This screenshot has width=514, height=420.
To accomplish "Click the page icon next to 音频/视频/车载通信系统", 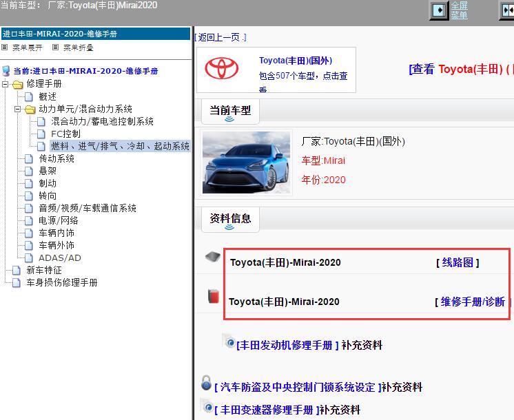I will click(x=29, y=209).
